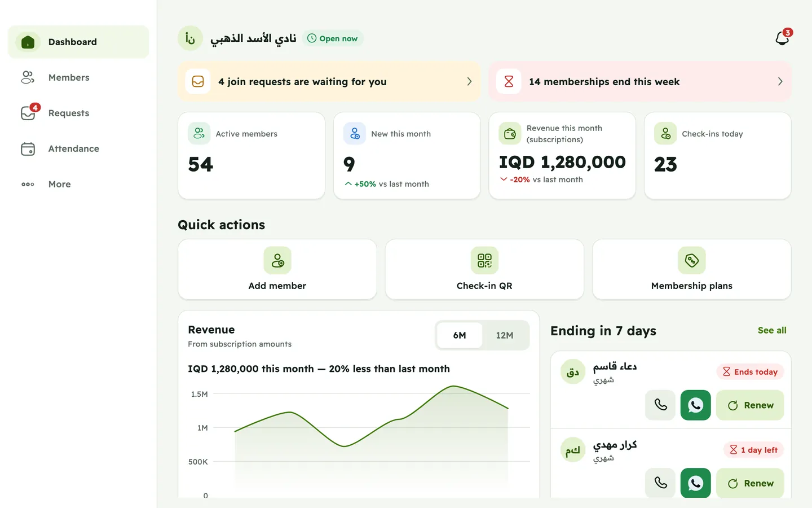
Task: Click IQD 1,280,000 revenue value
Action: [x=562, y=162]
